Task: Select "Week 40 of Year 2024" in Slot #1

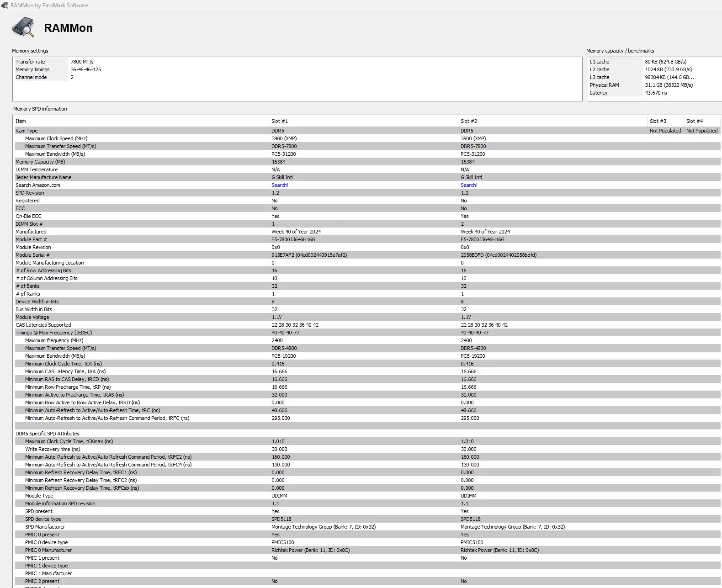Action: [x=296, y=232]
